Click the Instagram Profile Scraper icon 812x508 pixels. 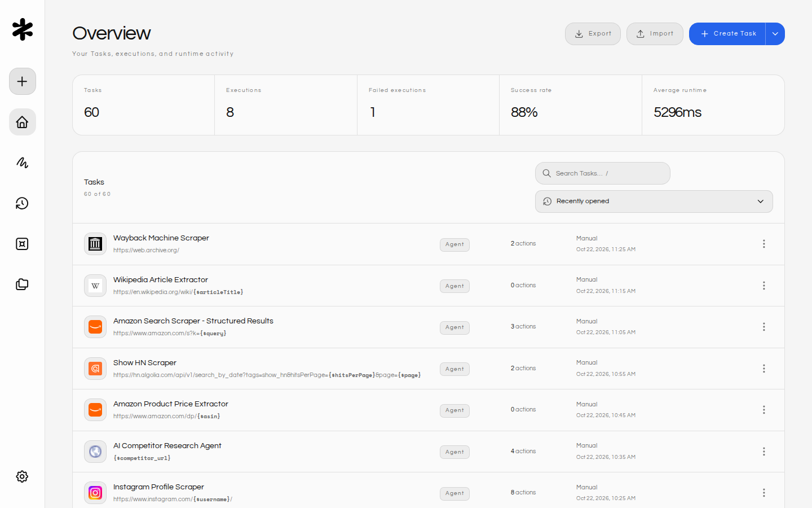click(95, 493)
